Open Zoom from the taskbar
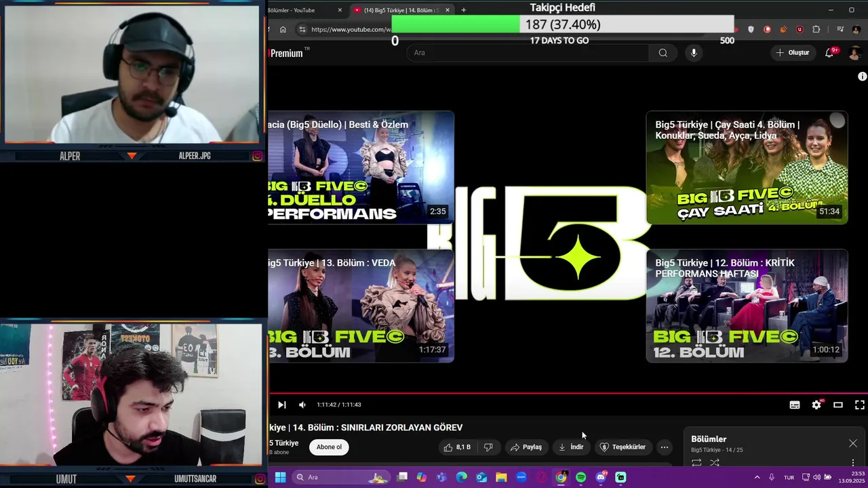Viewport: 868px width, 488px height. pos(521,477)
